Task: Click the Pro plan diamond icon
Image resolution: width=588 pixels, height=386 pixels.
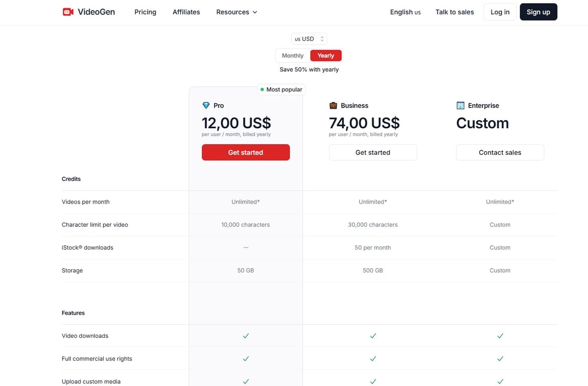Action: pyautogui.click(x=206, y=106)
